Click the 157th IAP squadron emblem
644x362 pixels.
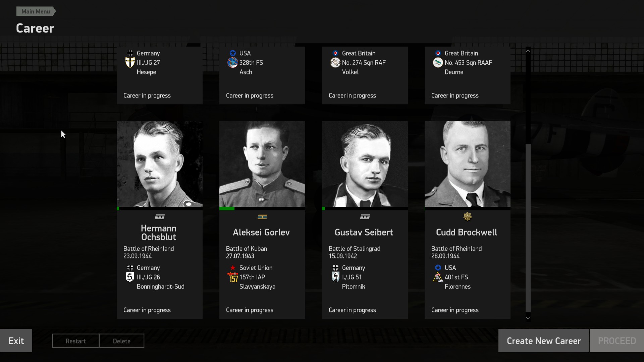[233, 277]
